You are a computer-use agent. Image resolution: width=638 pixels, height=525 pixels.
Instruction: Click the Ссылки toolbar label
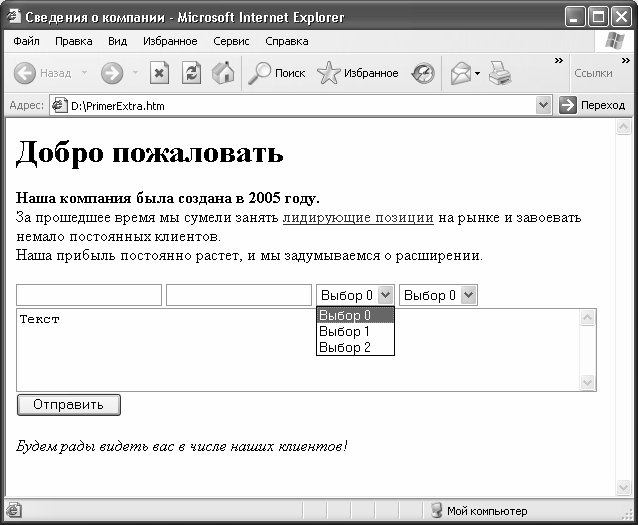coord(593,73)
